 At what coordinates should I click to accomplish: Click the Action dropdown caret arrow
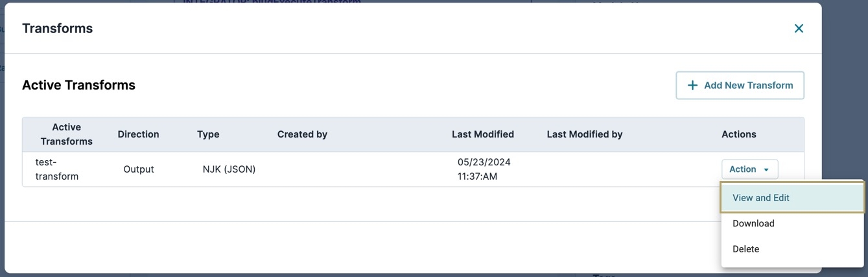[x=766, y=169]
